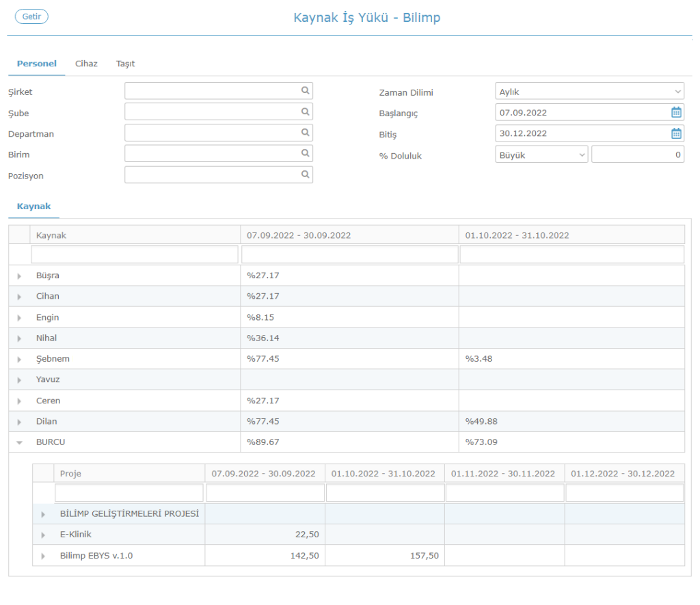Expand the Dilan resource row
The height and width of the screenshot is (605, 700).
19,422
